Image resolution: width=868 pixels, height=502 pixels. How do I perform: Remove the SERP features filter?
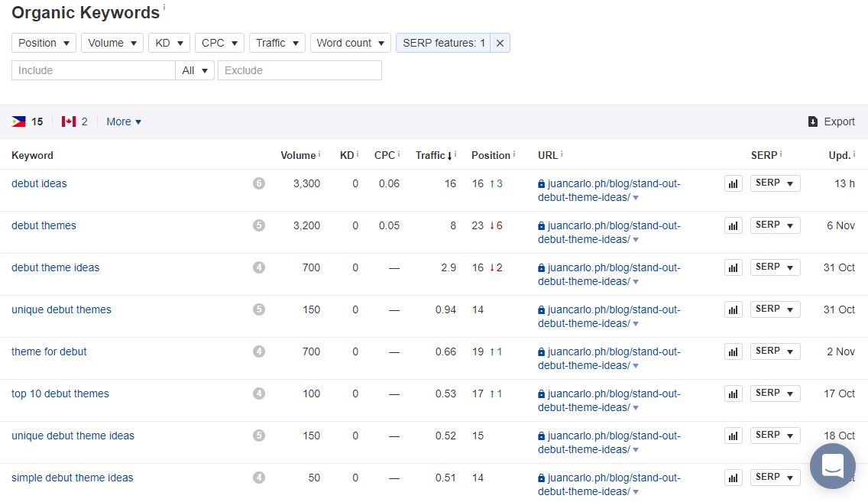click(x=500, y=44)
